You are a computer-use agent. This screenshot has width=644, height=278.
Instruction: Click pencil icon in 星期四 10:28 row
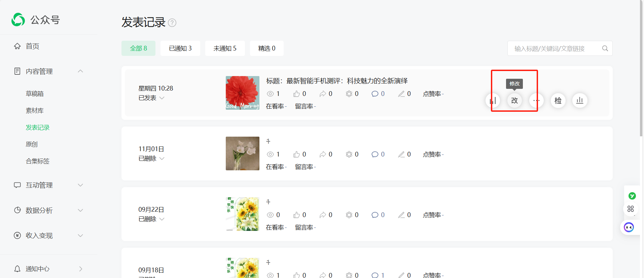click(401, 94)
